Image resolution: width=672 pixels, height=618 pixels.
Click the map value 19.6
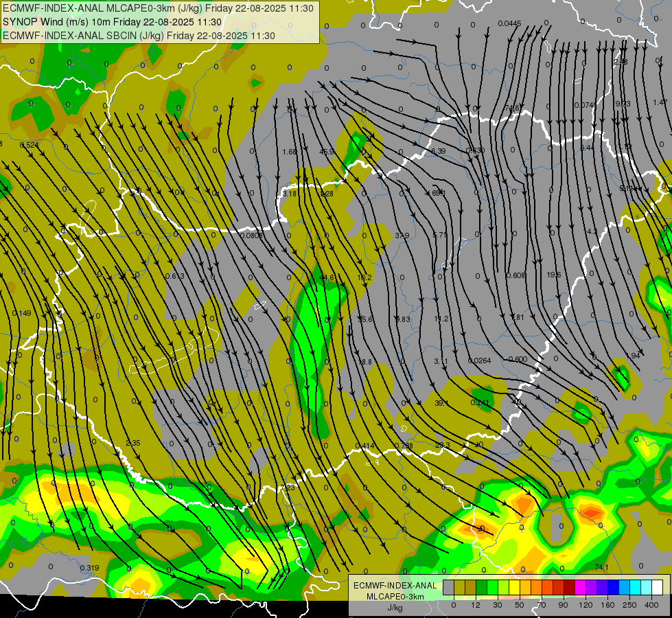pos(554,275)
